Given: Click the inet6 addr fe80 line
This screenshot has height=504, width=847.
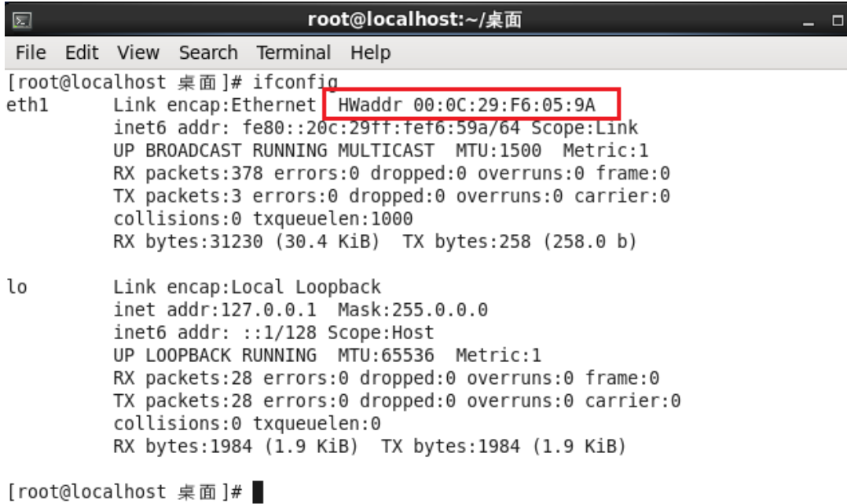Looking at the screenshot, I should pos(376,128).
